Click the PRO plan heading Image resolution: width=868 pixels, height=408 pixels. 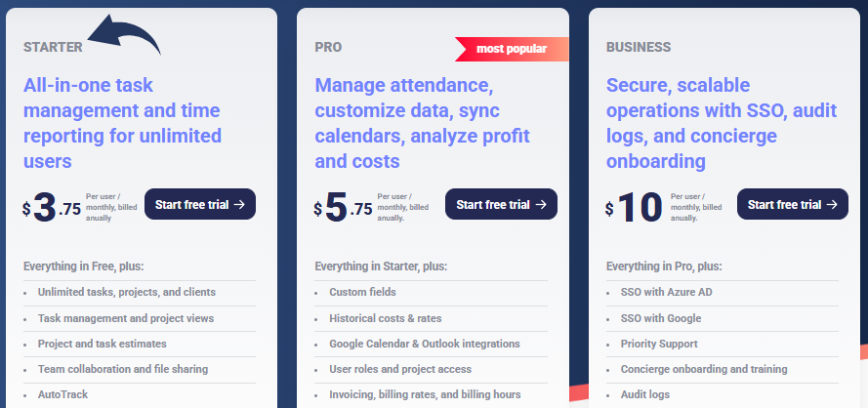(x=328, y=46)
